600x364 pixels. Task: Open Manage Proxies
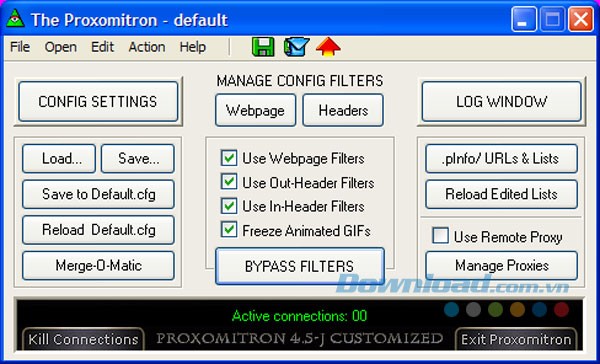pos(501,265)
